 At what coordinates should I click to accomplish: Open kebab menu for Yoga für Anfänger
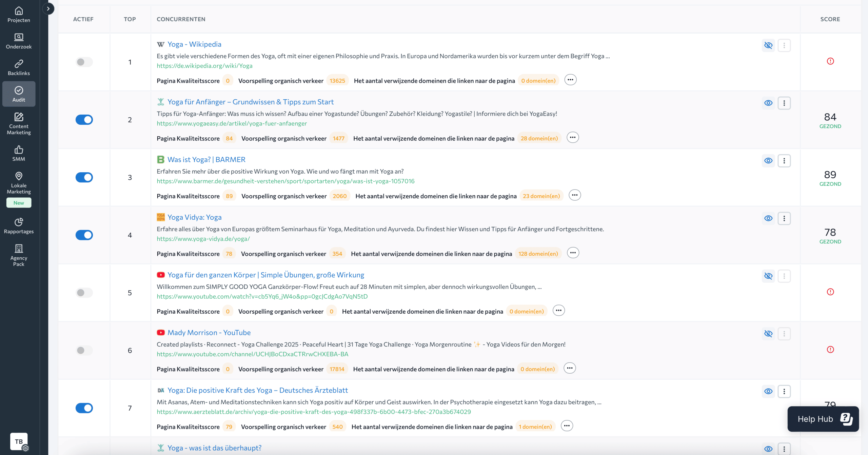click(x=784, y=103)
